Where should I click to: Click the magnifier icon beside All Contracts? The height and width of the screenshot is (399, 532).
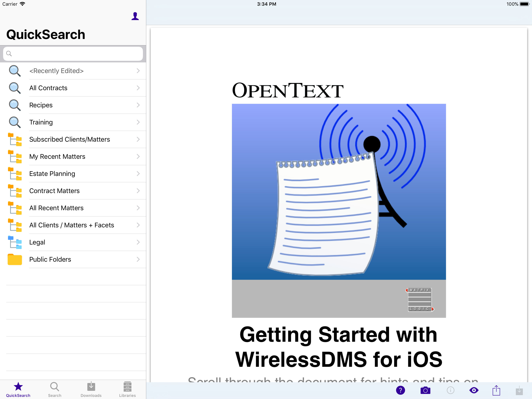[15, 88]
